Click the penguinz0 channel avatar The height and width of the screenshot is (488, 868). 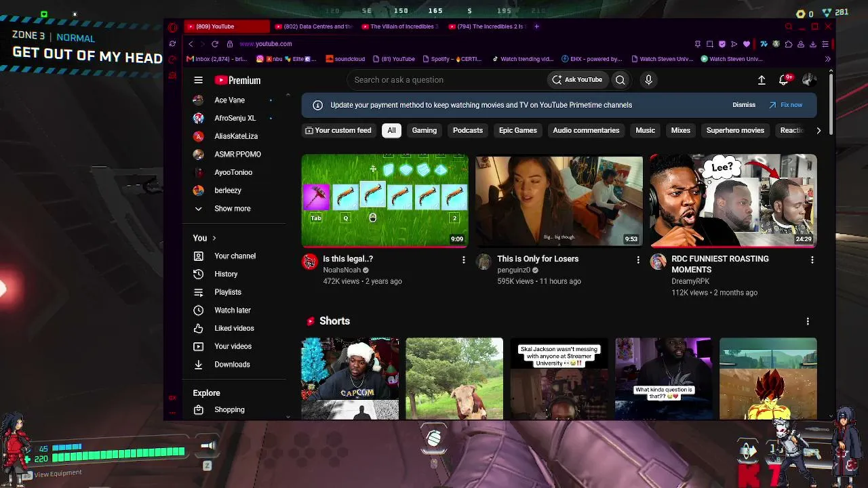484,262
